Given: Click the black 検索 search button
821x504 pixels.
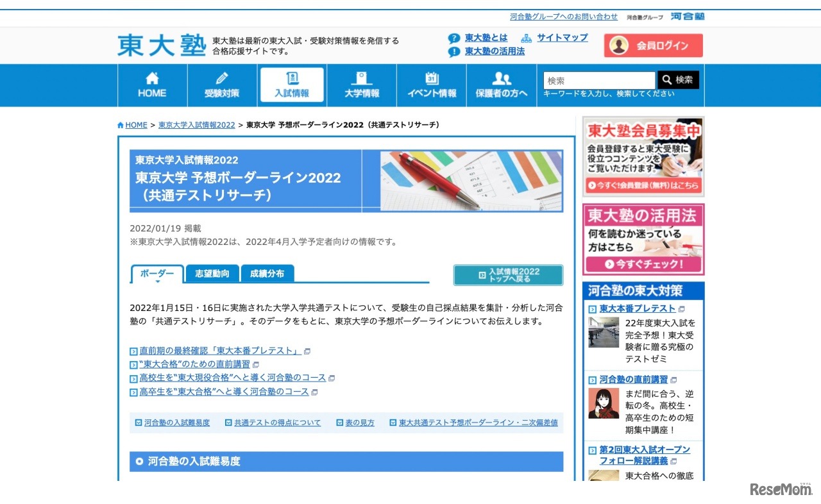Looking at the screenshot, I should (678, 80).
